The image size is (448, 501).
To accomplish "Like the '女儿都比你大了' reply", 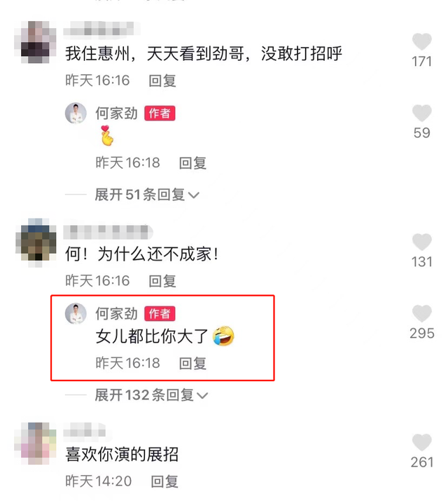I will tap(421, 313).
